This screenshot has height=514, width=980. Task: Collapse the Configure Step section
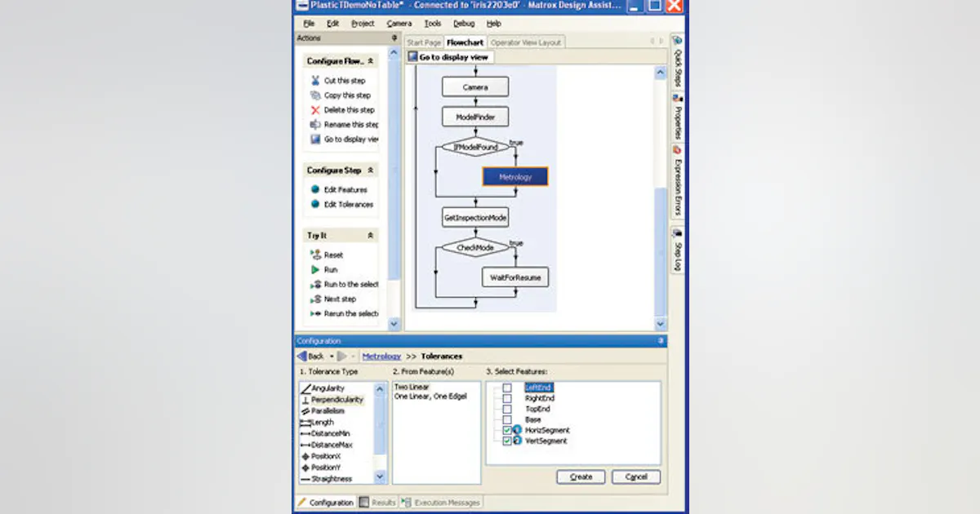pos(371,171)
